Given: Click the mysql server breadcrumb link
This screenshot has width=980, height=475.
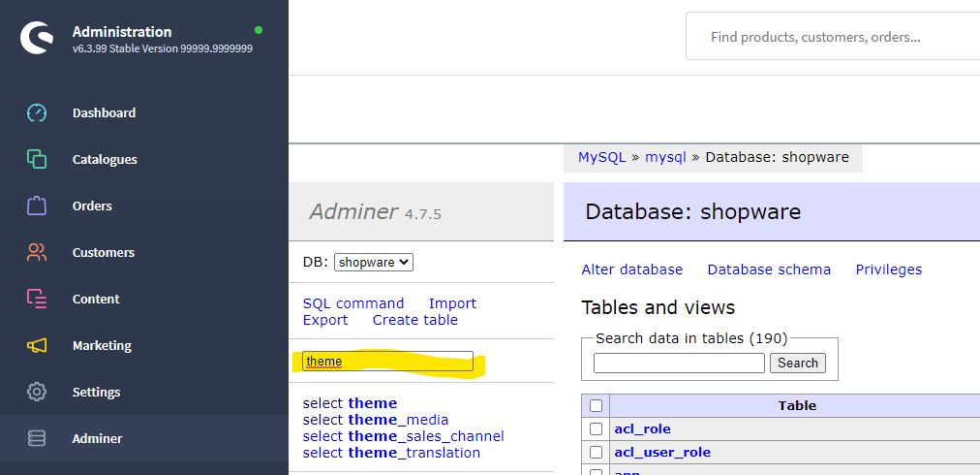Looking at the screenshot, I should point(665,157).
